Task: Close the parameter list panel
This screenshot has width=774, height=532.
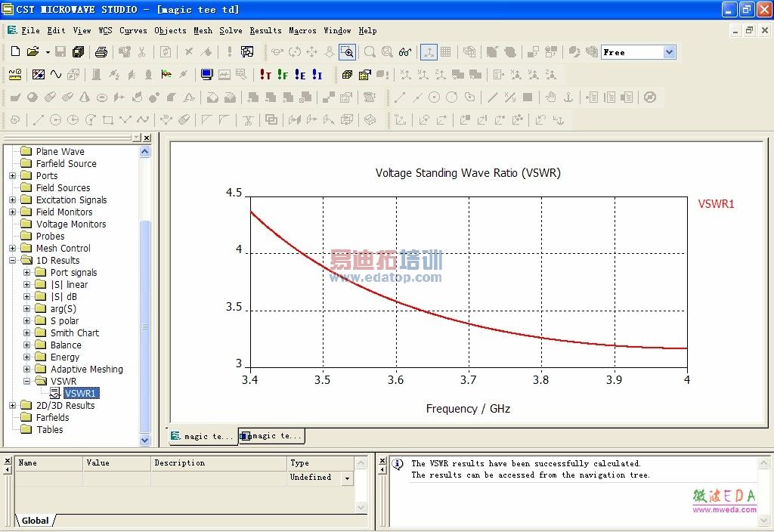Action: coord(8,460)
